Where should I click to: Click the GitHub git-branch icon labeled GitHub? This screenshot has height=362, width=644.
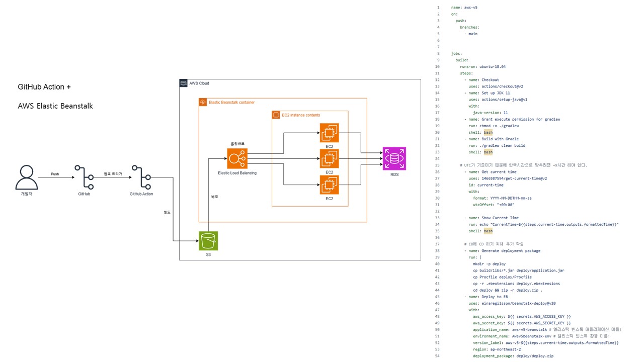(84, 176)
